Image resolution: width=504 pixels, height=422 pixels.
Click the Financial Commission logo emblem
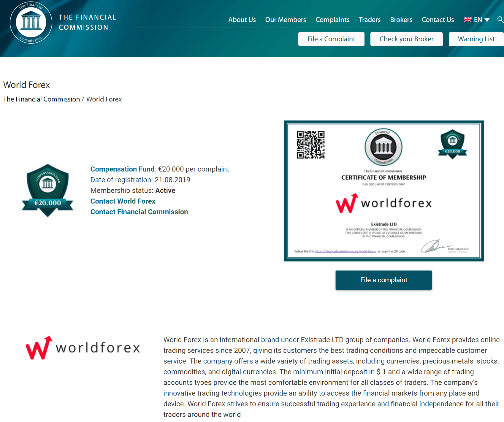click(x=31, y=23)
